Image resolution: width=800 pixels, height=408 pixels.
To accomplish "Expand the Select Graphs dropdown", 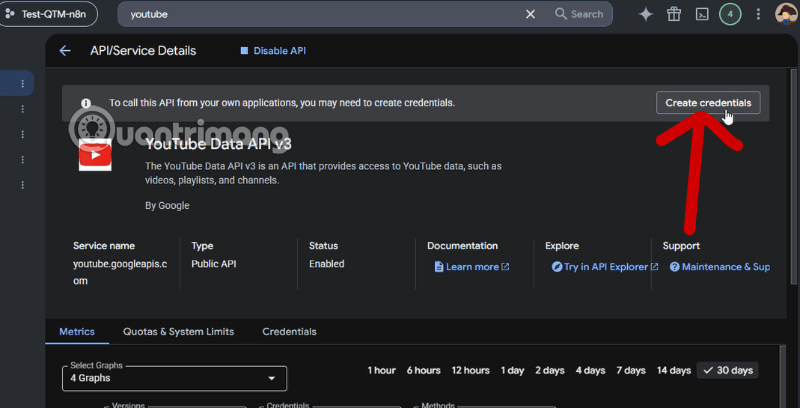I will pyautogui.click(x=174, y=378).
